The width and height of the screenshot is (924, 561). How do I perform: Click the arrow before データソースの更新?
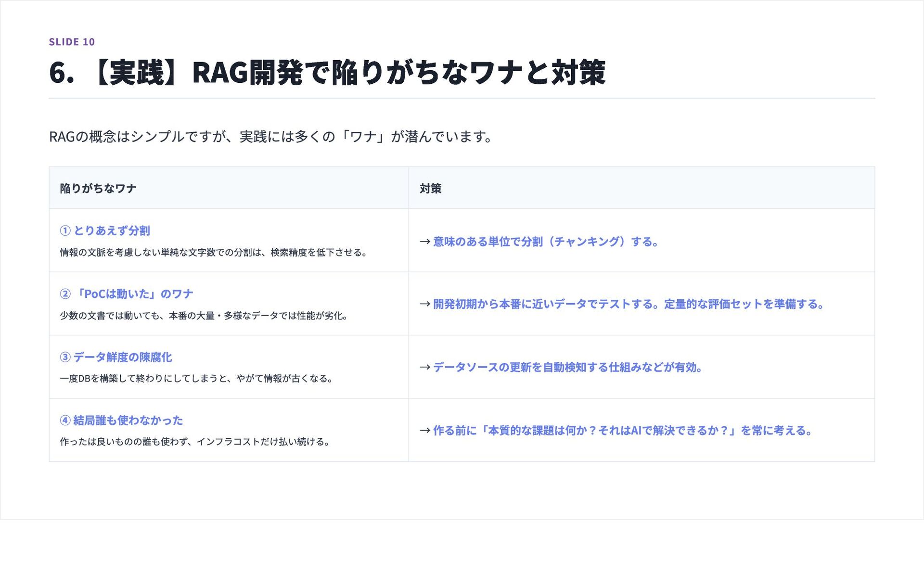pos(424,368)
